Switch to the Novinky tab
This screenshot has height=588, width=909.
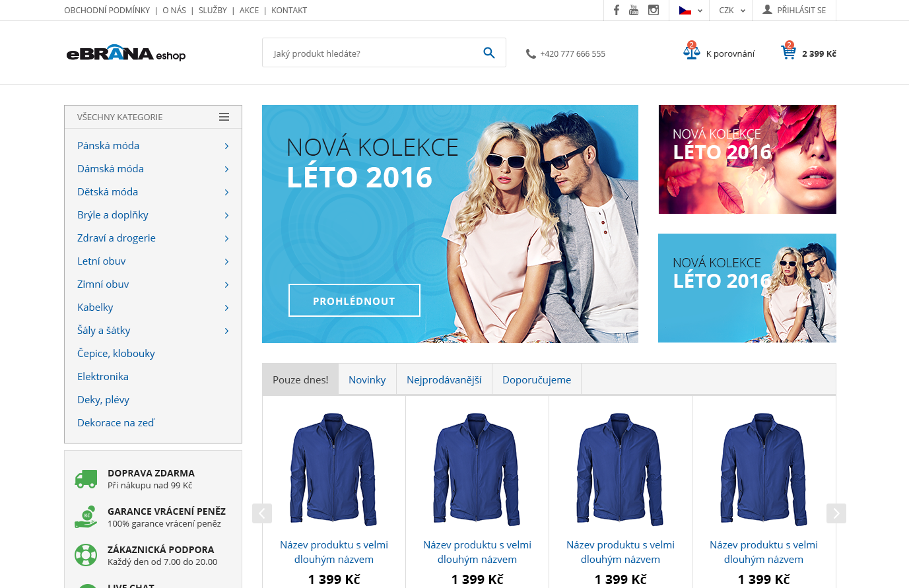pos(367,379)
